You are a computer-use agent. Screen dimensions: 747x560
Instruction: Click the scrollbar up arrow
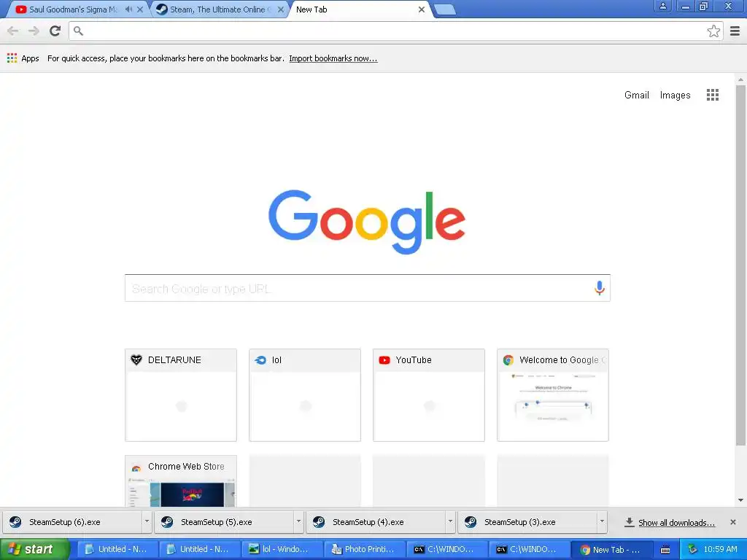click(740, 79)
